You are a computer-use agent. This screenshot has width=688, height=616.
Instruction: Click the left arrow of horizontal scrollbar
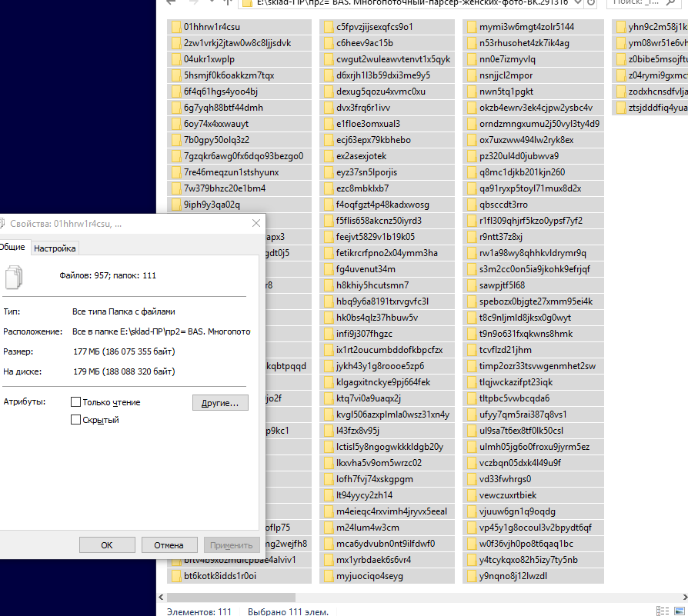coord(161,597)
